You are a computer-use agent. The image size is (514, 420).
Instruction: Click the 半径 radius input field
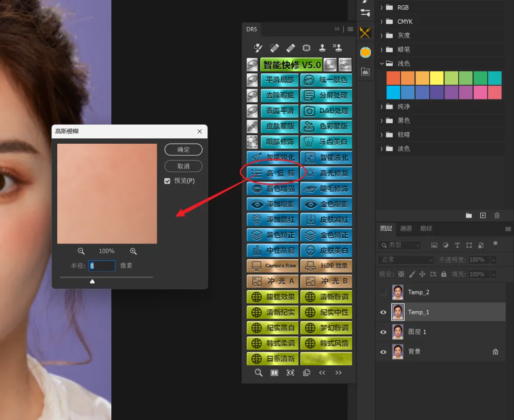102,266
